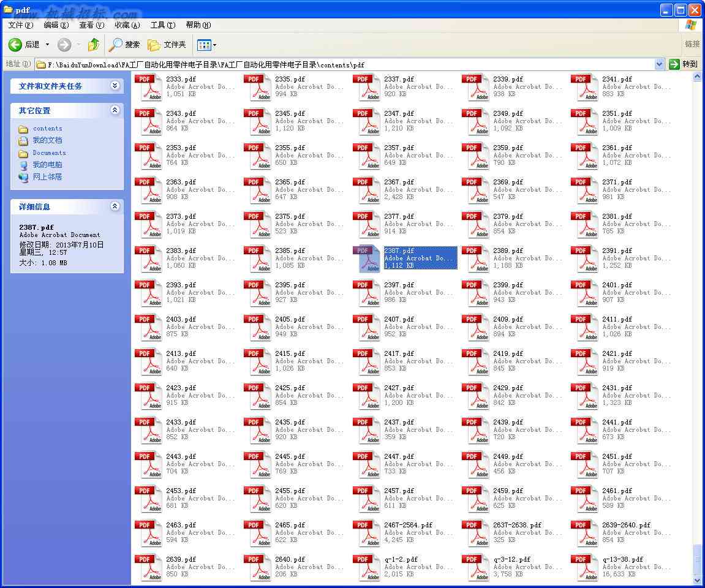Select the PDF icon of q-13-38.pdf

tap(584, 567)
